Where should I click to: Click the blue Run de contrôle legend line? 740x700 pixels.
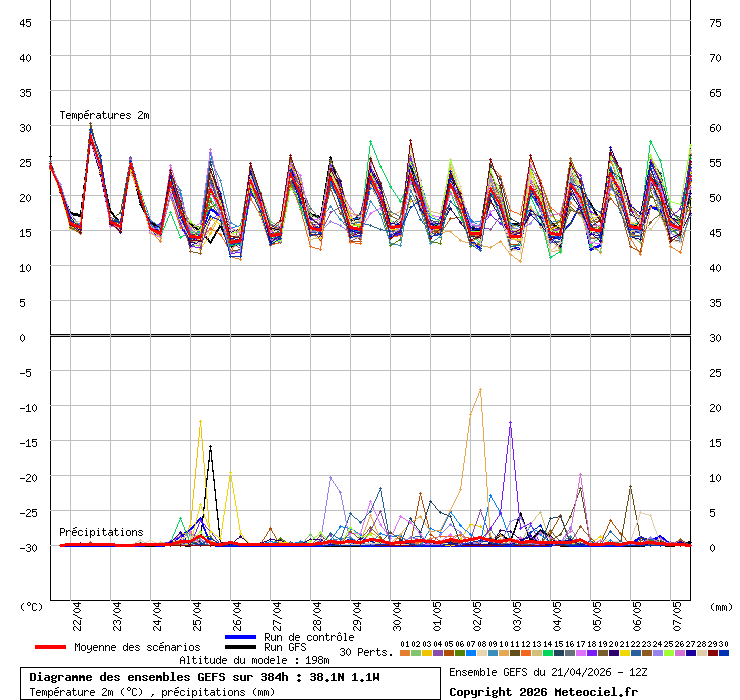coord(240,637)
